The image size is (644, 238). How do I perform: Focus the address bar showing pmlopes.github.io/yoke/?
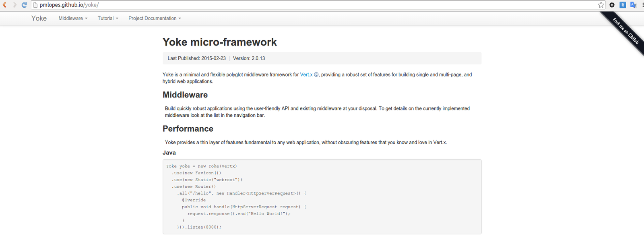(318, 5)
